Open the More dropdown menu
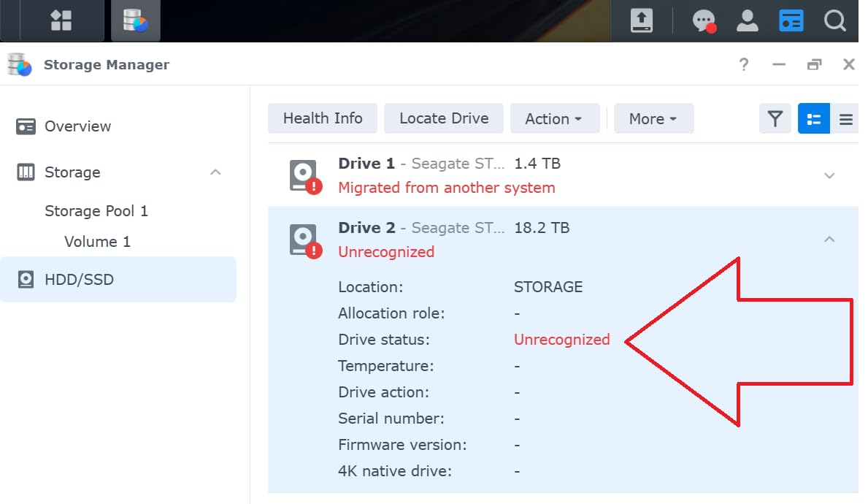 point(653,118)
